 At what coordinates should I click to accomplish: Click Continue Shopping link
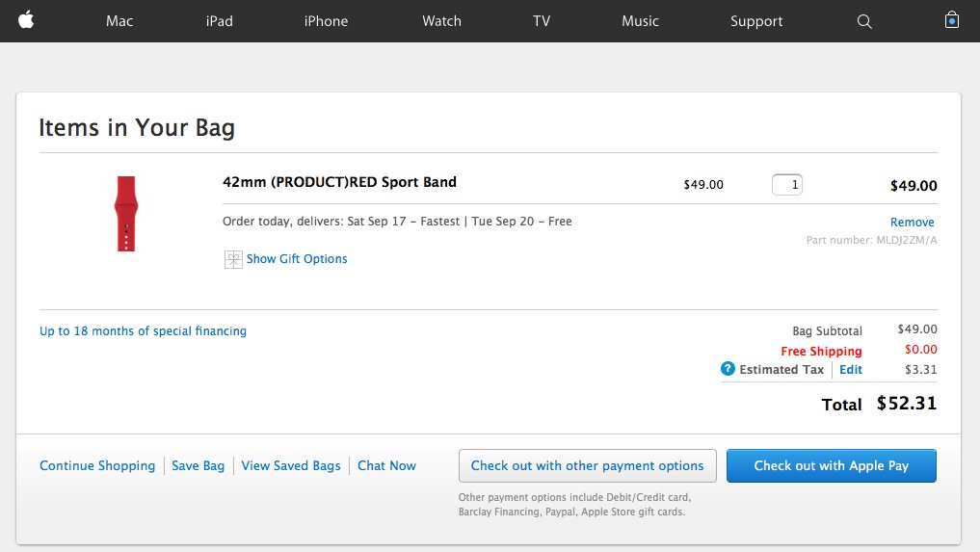97,465
